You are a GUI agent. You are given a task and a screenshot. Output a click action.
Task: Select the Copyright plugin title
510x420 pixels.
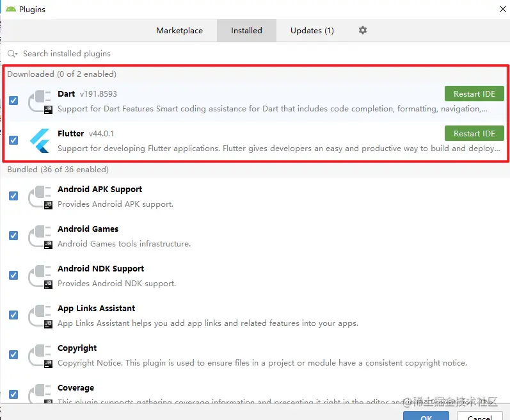coord(77,348)
